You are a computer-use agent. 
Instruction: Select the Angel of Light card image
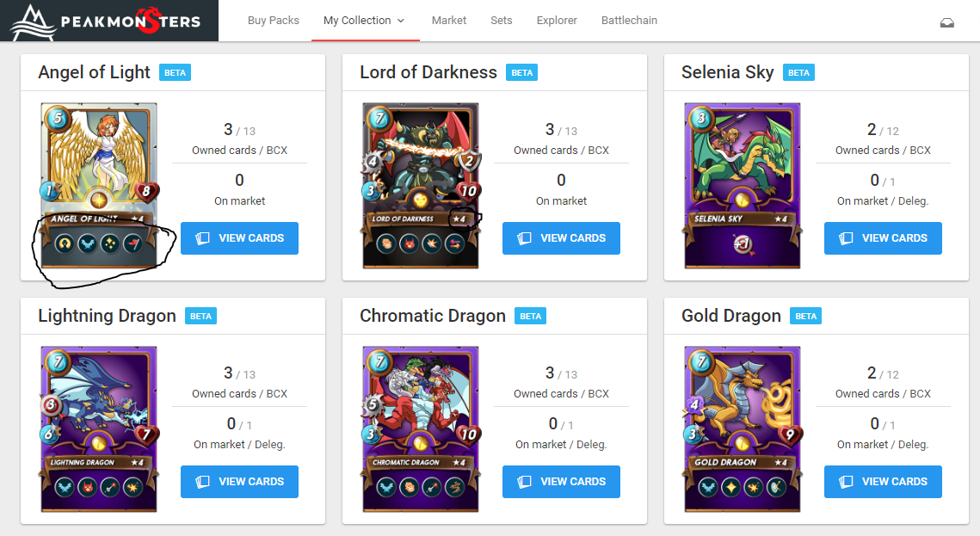(99, 186)
